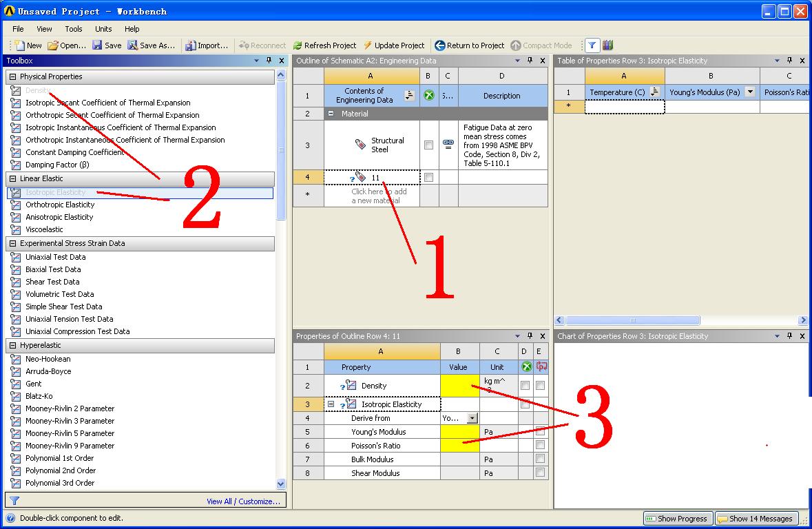Click the Show 14 Messages button
Image resolution: width=812 pixels, height=529 pixels.
coord(755,519)
